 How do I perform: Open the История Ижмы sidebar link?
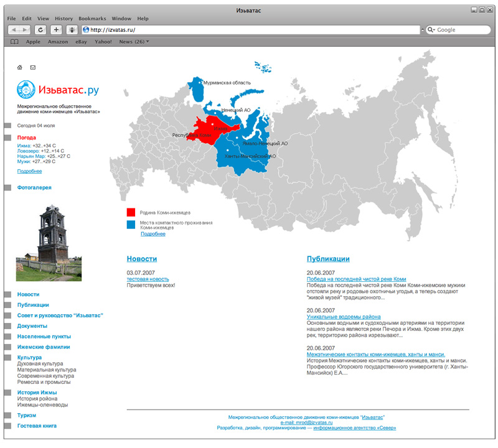click(x=37, y=393)
